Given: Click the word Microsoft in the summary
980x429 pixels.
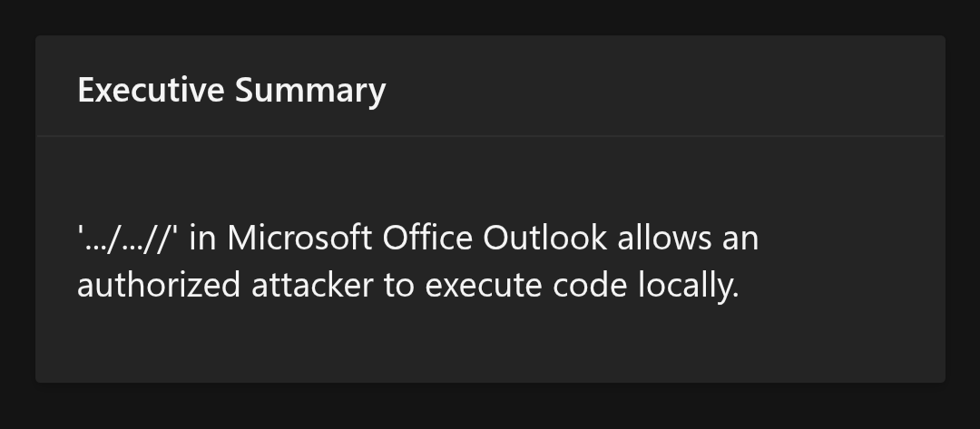Looking at the screenshot, I should coord(299,238).
